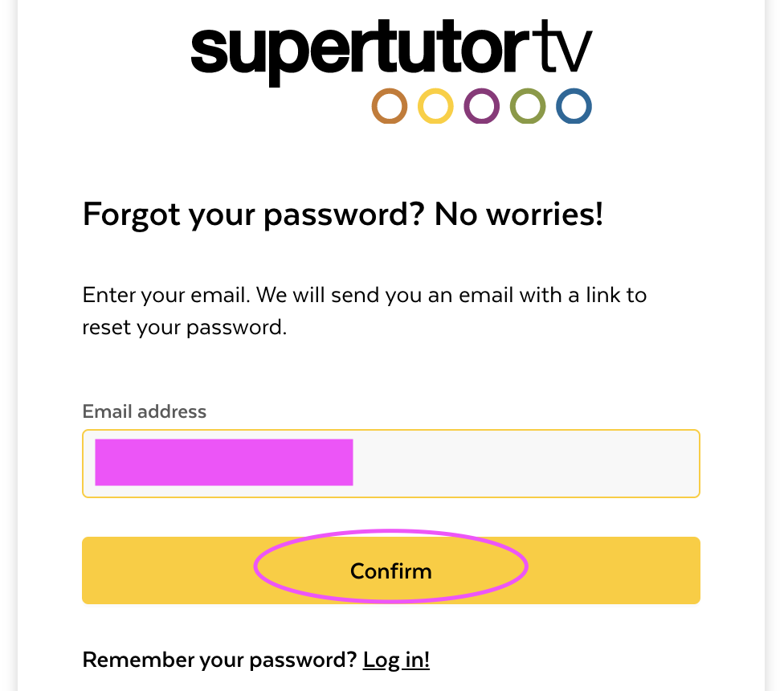Click the orange circle in the logo
The image size is (784, 691).
pos(390,106)
